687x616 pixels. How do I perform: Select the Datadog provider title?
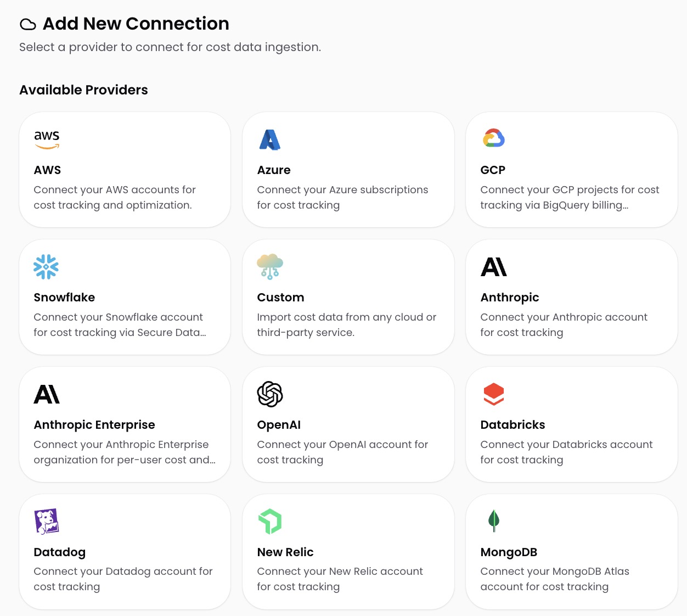click(x=60, y=552)
